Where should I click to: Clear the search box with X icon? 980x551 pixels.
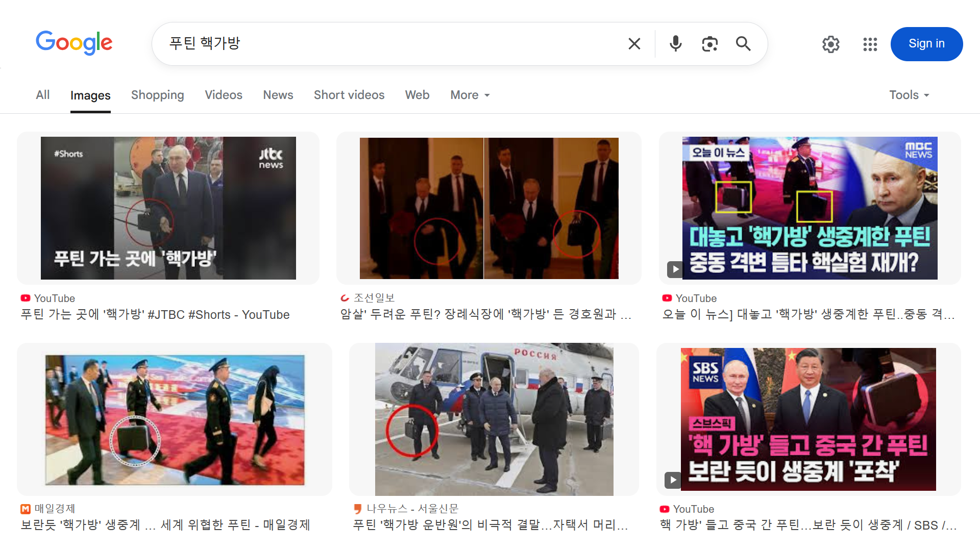coord(634,44)
